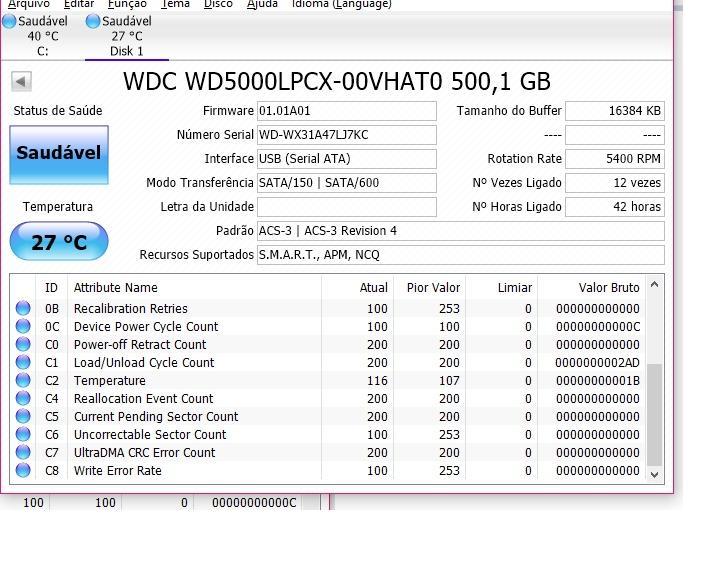Image resolution: width=719 pixels, height=565 pixels.
Task: Select the Write Error Rate text
Action: [117, 471]
